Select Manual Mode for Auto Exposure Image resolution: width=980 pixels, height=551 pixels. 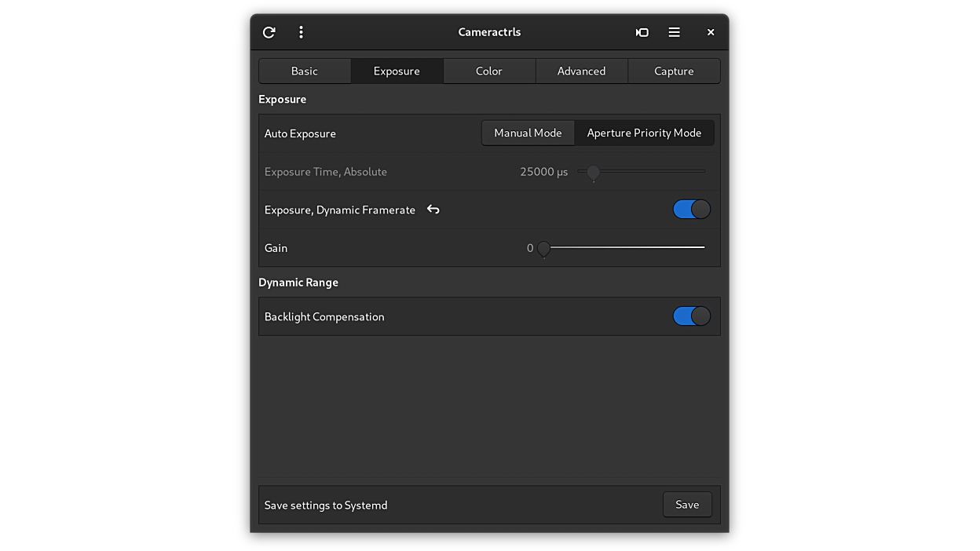tap(528, 133)
